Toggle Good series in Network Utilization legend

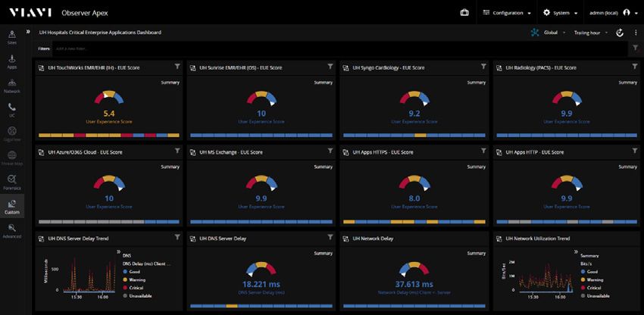pos(589,272)
